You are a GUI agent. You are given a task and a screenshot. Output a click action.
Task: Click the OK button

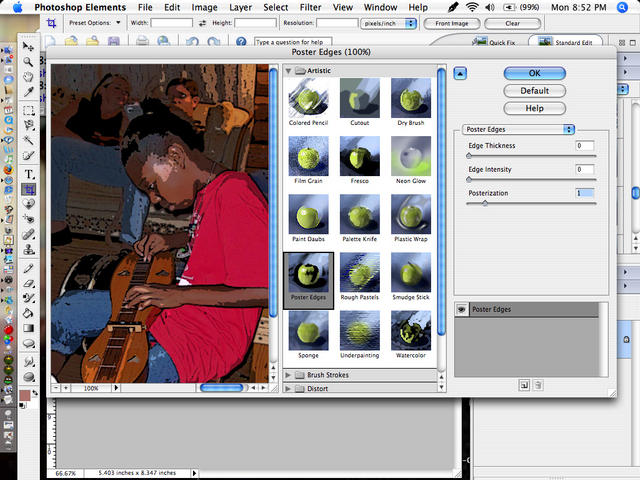point(535,73)
